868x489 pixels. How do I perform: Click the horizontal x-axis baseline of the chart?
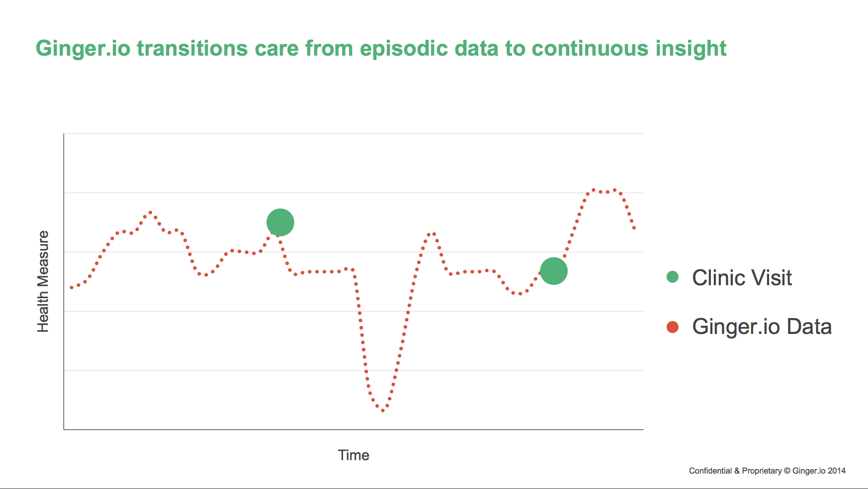coord(353,429)
